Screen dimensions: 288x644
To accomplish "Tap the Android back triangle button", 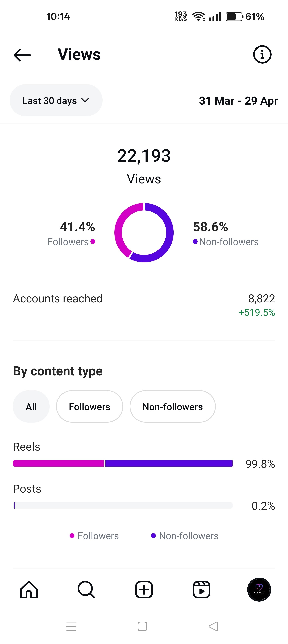I will tap(213, 626).
